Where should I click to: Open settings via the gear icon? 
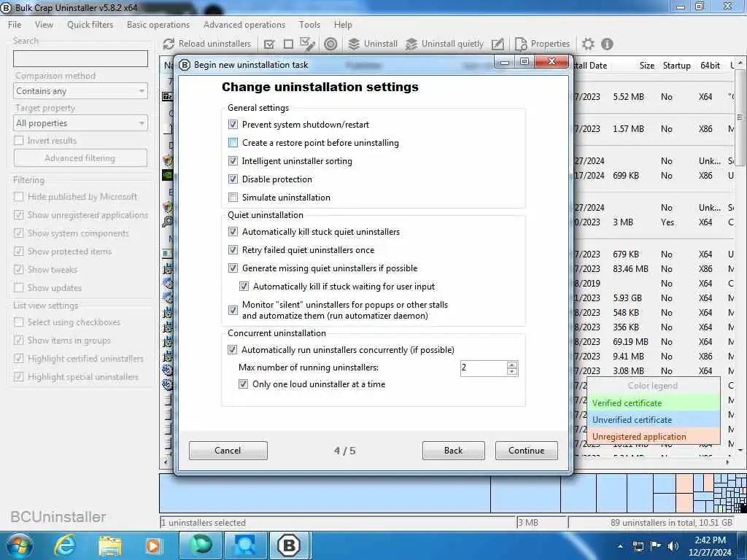click(588, 44)
